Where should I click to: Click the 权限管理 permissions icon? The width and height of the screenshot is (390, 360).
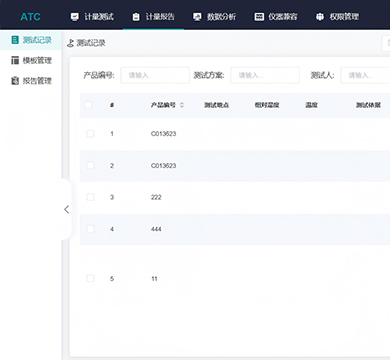[320, 17]
